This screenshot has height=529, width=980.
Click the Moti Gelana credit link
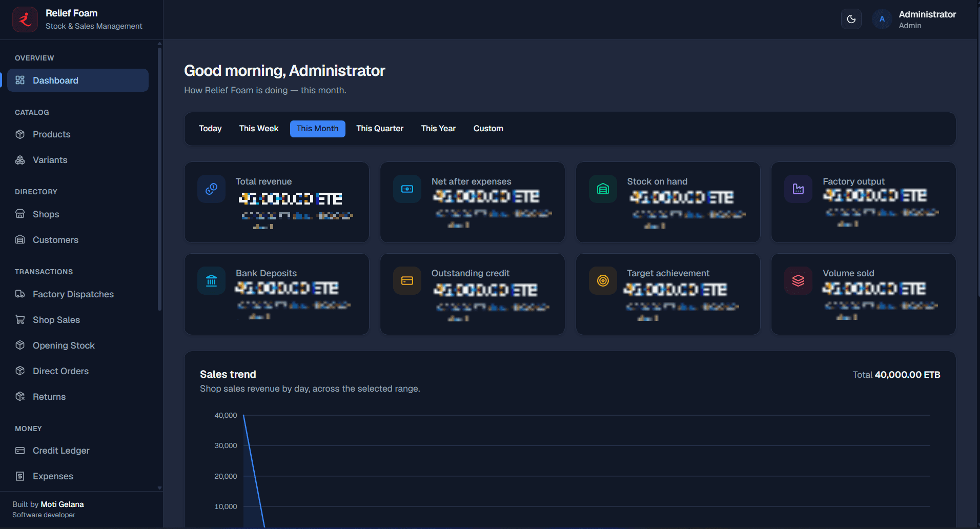click(62, 504)
